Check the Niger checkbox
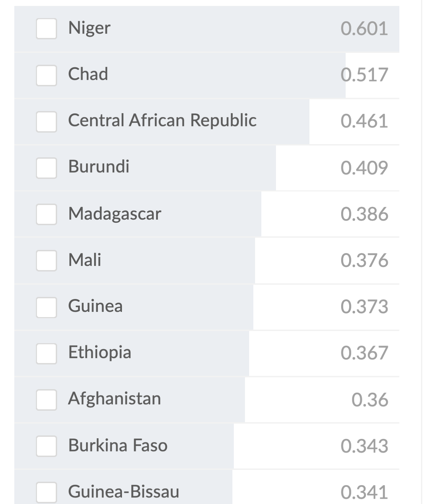 coord(46,29)
